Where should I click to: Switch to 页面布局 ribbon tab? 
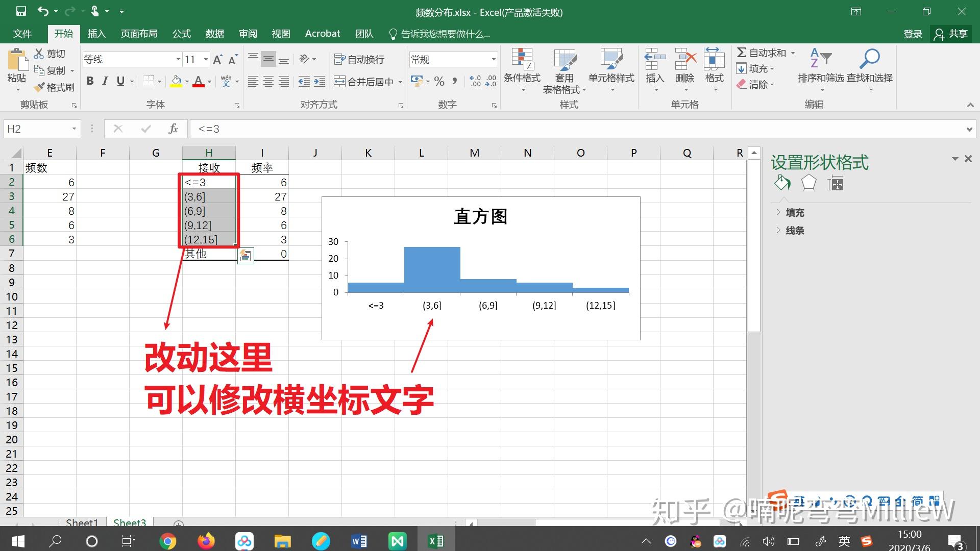tap(139, 34)
